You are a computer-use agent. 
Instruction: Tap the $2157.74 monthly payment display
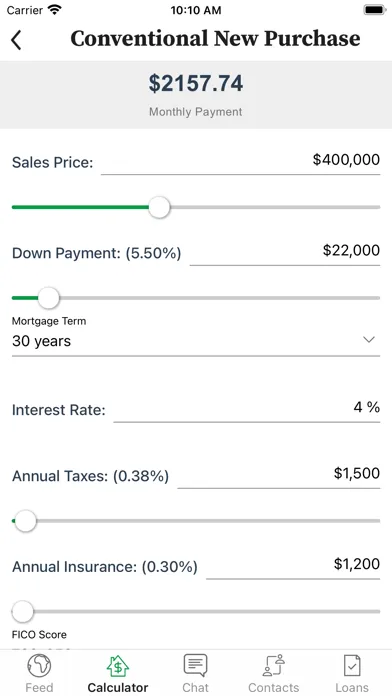tap(196, 84)
